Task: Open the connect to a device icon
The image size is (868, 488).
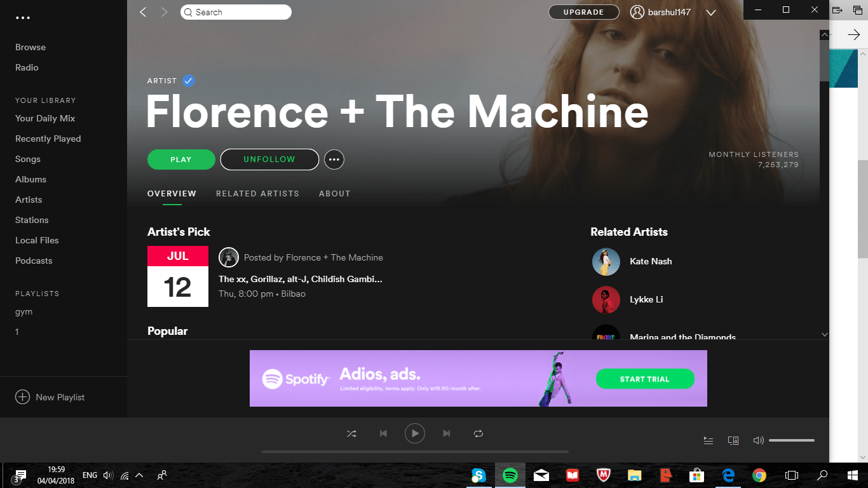Action: pyautogui.click(x=733, y=440)
